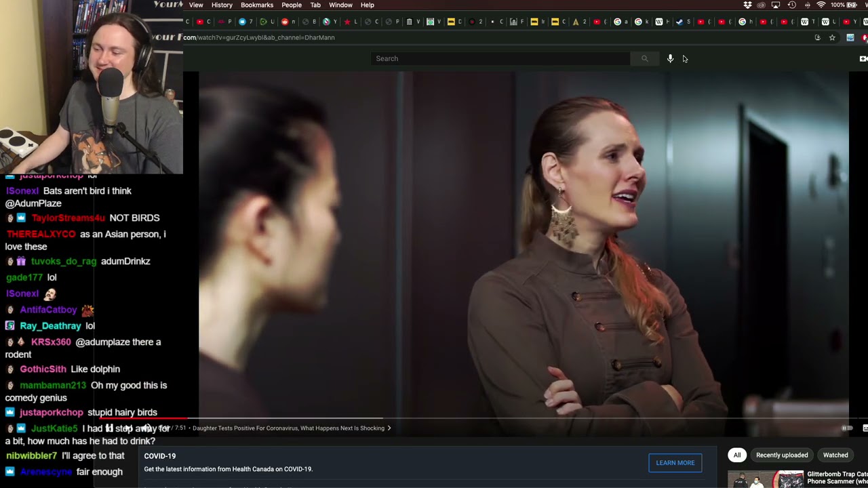The image size is (868, 488).
Task: Click chat username mambaman213
Action: (53, 386)
